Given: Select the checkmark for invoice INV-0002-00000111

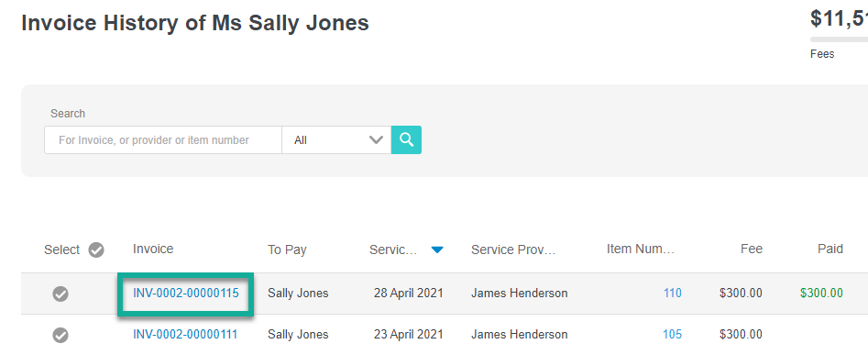Looking at the screenshot, I should 60,335.
